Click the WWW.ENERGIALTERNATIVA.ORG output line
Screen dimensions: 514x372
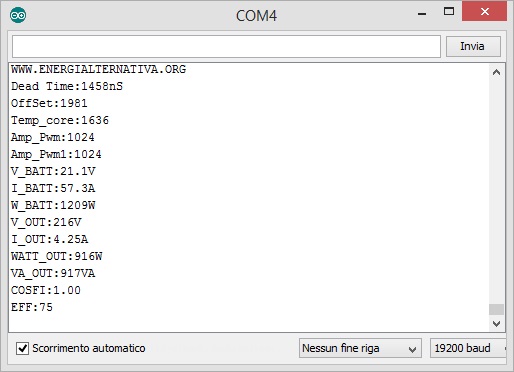(99, 69)
